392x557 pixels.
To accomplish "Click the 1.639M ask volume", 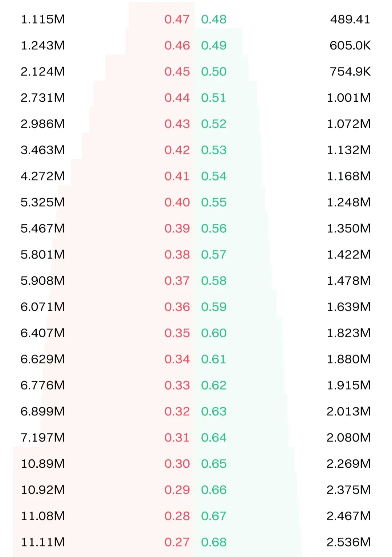I will [x=349, y=307].
